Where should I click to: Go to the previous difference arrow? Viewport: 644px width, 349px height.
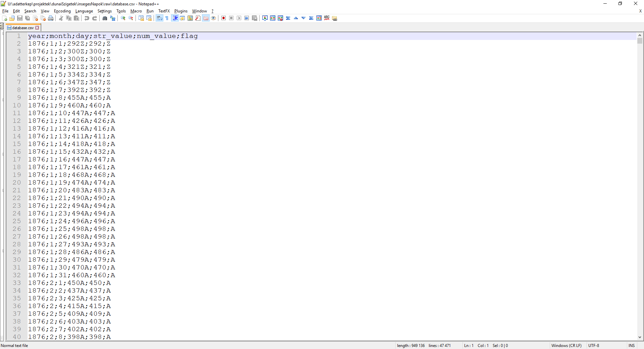pos(296,18)
